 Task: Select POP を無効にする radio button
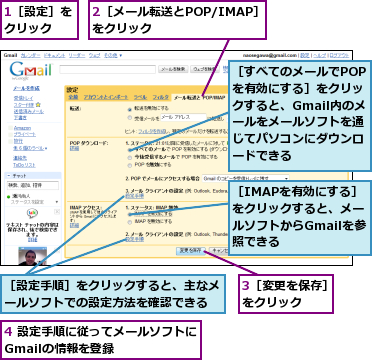click(129, 165)
